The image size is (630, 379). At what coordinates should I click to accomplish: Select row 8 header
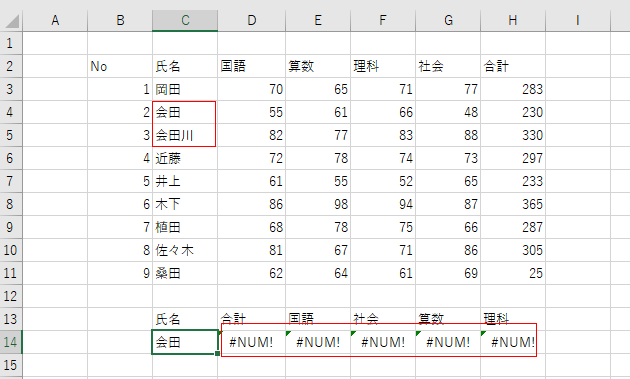(x=11, y=204)
